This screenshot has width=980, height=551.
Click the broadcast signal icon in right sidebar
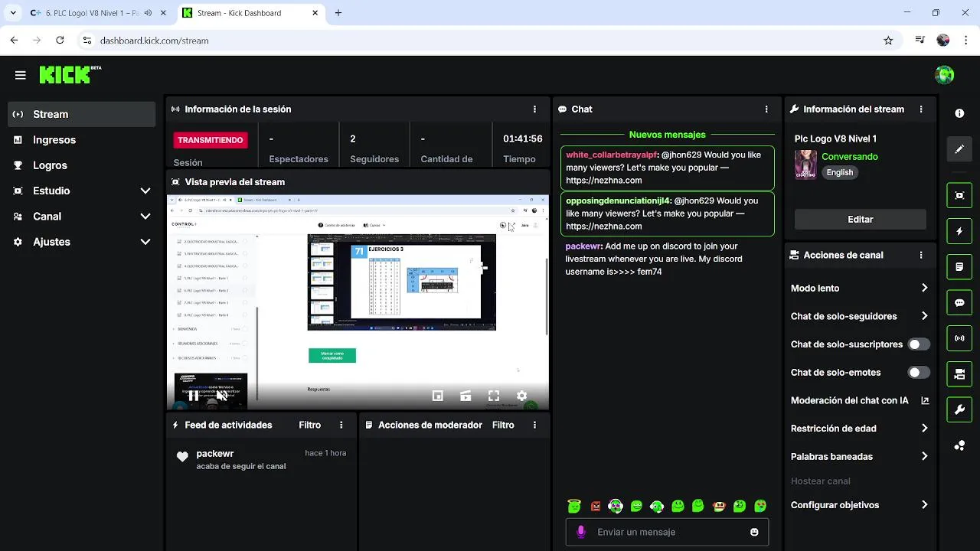click(x=959, y=338)
